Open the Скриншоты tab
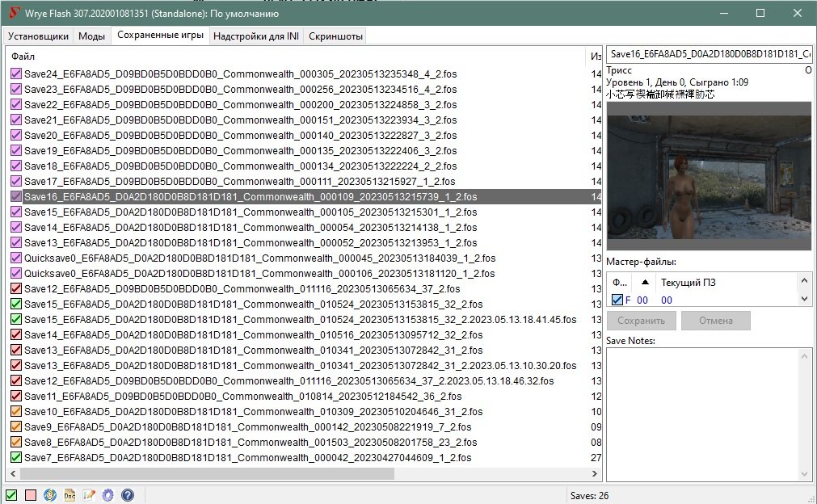817x504 pixels. [335, 36]
